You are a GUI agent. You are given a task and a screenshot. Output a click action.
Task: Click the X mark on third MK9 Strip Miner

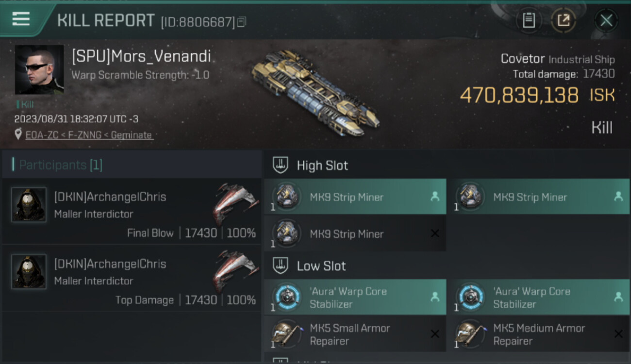pyautogui.click(x=435, y=233)
